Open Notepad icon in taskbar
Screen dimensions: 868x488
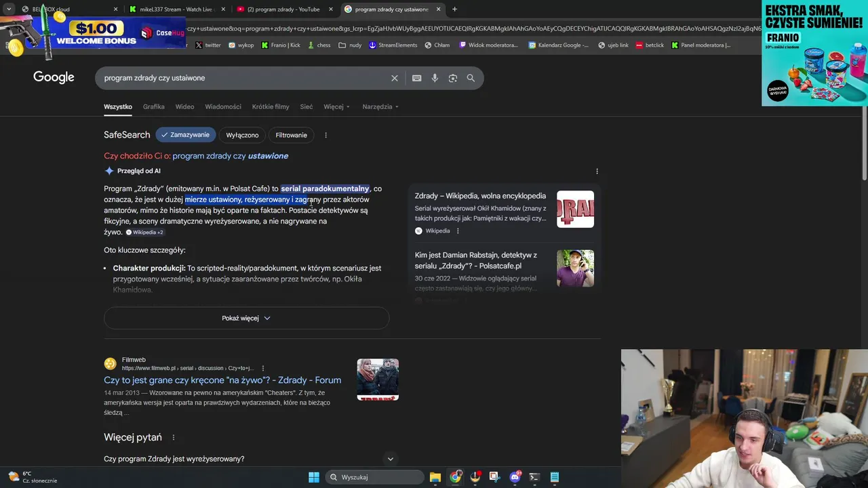point(554,477)
